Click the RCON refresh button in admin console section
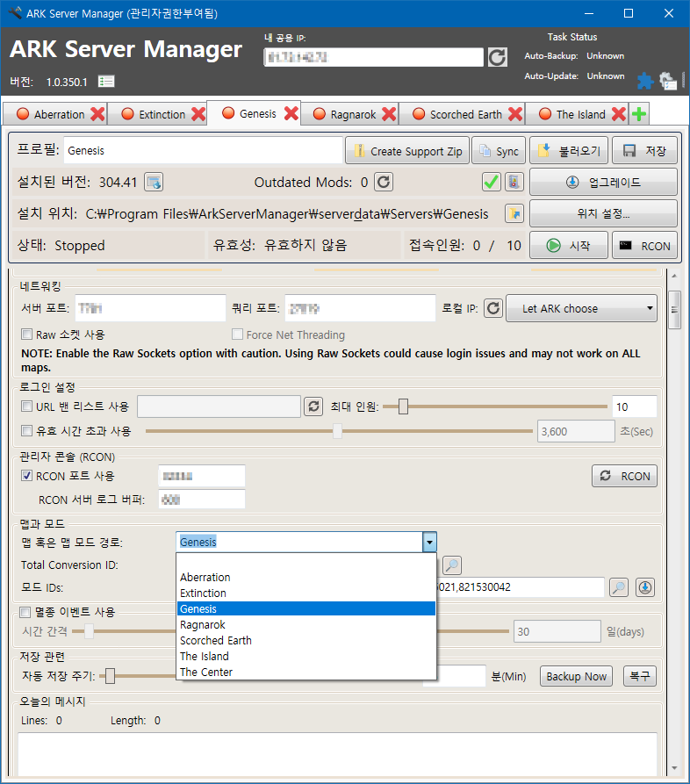The image size is (690, 784). (624, 476)
